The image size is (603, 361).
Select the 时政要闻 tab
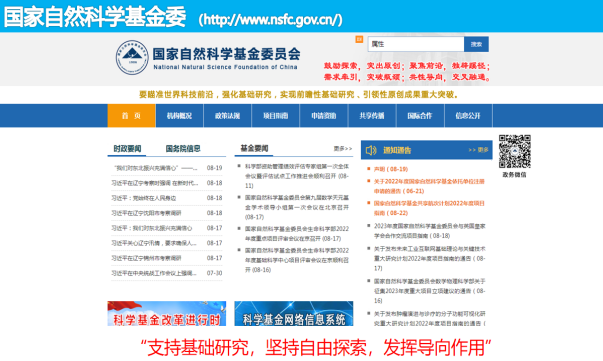[x=127, y=149]
